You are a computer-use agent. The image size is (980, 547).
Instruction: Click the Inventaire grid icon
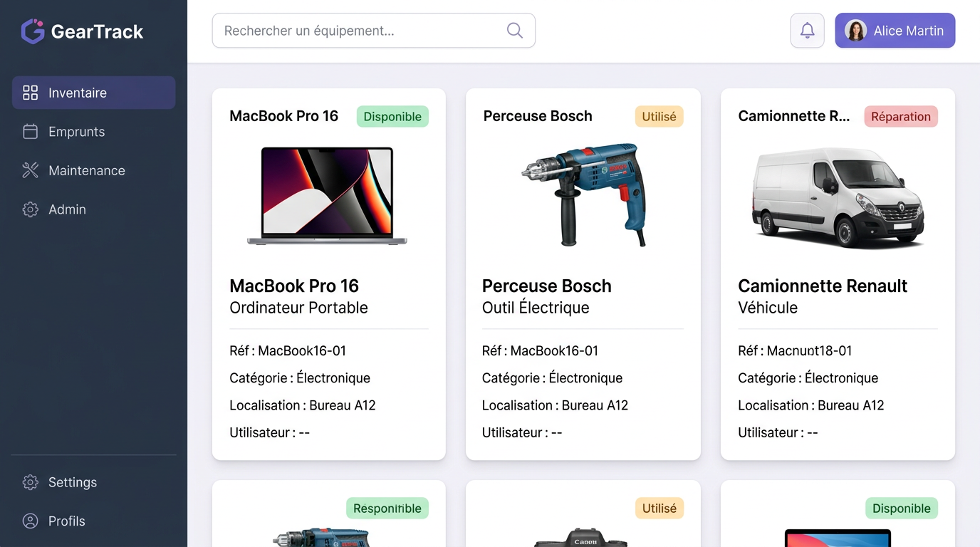[x=30, y=93]
